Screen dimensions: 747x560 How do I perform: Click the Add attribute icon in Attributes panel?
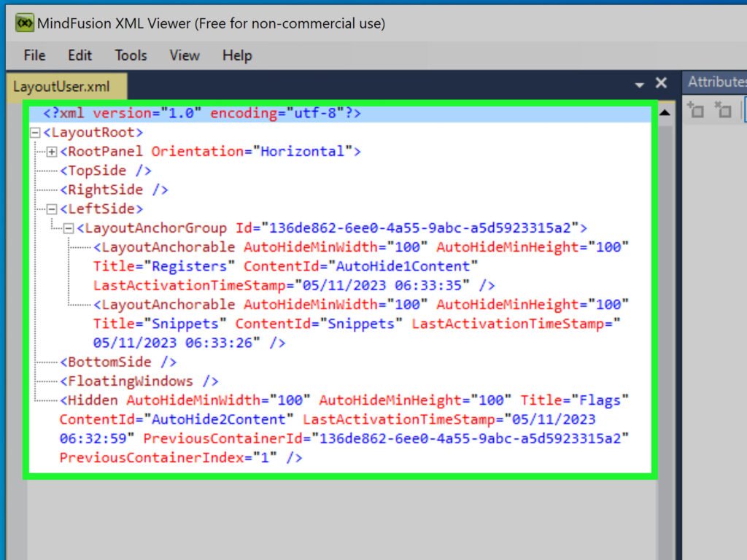tap(696, 110)
